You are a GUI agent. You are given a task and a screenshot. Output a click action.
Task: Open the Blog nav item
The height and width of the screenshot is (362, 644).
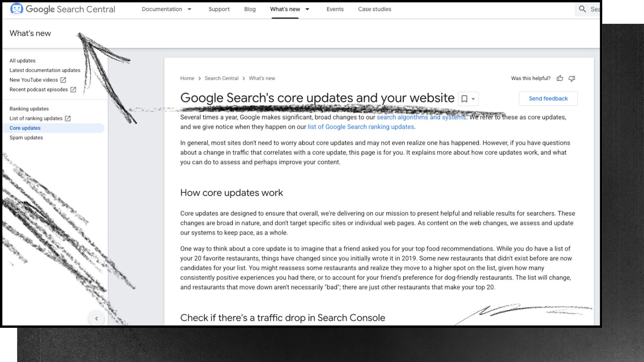point(250,9)
